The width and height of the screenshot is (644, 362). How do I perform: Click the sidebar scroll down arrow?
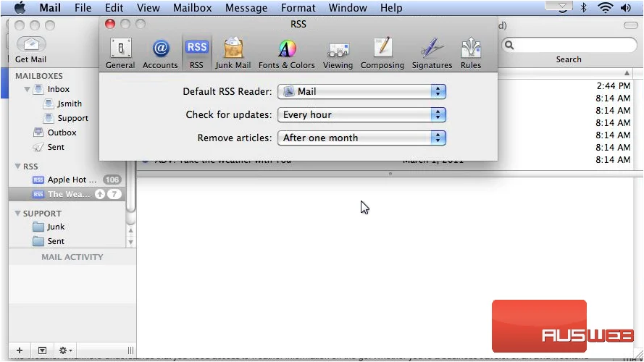(x=130, y=242)
